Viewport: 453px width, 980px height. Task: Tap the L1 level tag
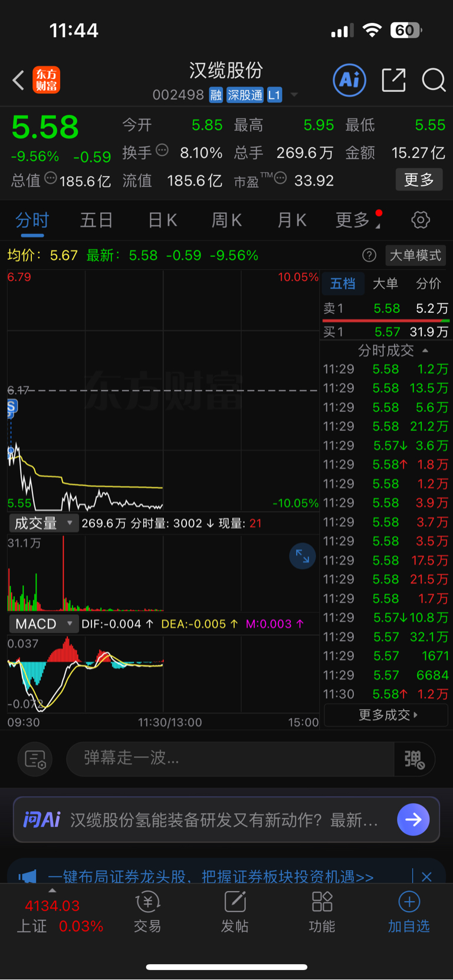tap(275, 95)
